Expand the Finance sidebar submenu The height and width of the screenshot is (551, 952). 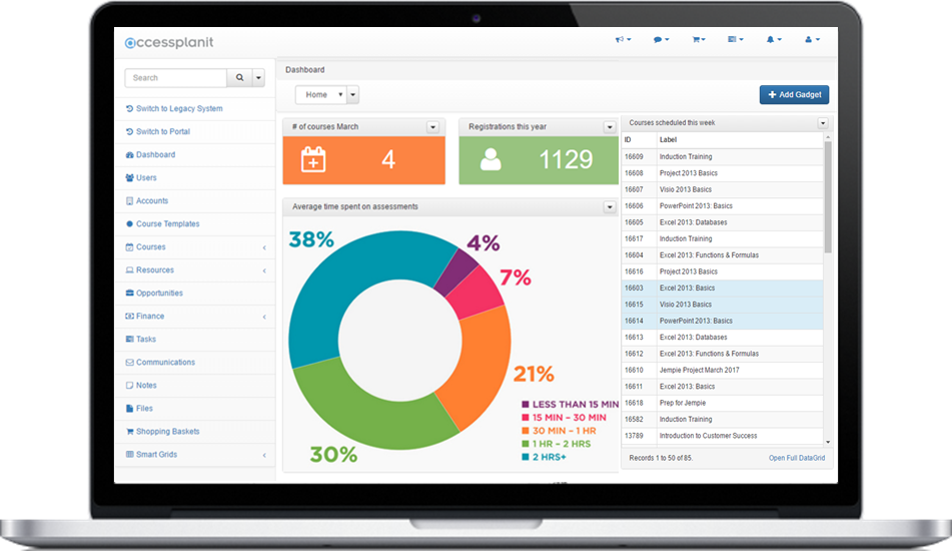[264, 316]
